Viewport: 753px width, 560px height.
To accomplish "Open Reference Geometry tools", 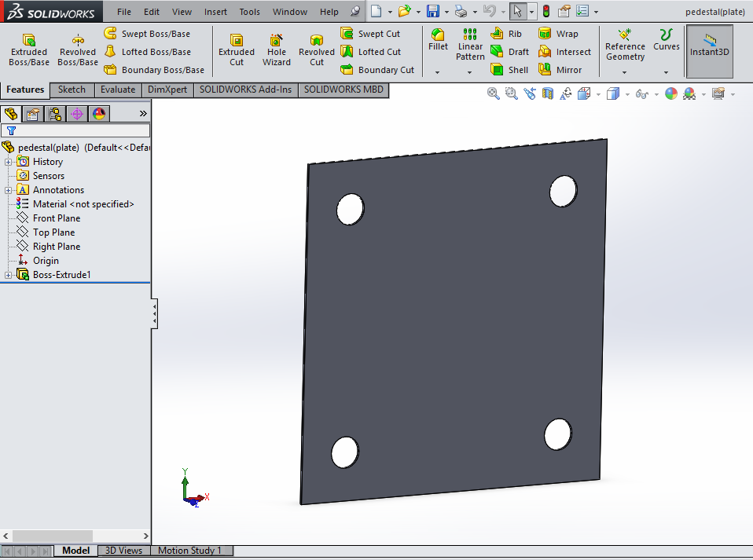I will (x=625, y=45).
